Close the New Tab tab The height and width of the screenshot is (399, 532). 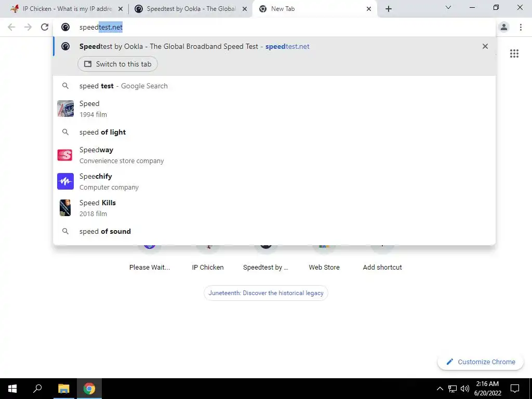(x=369, y=9)
